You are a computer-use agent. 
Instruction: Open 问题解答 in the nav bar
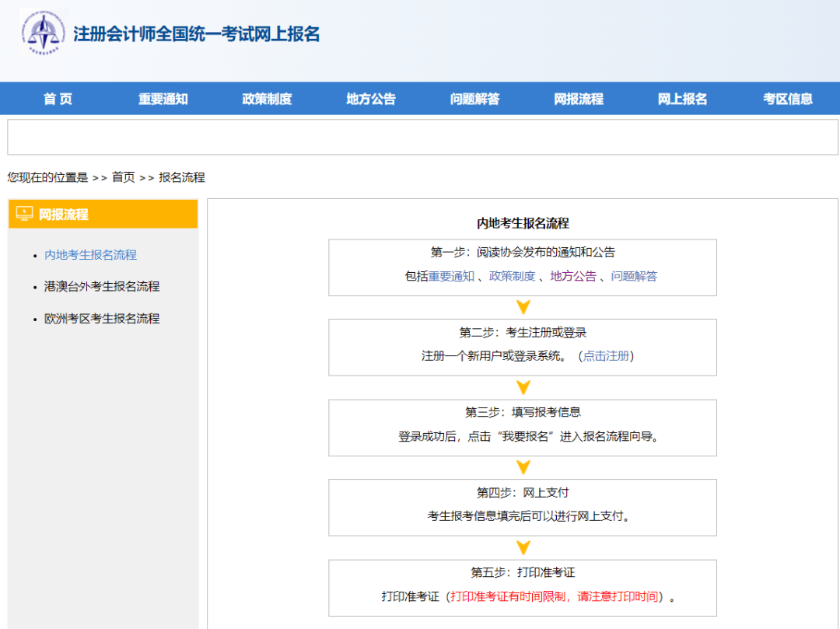point(474,99)
